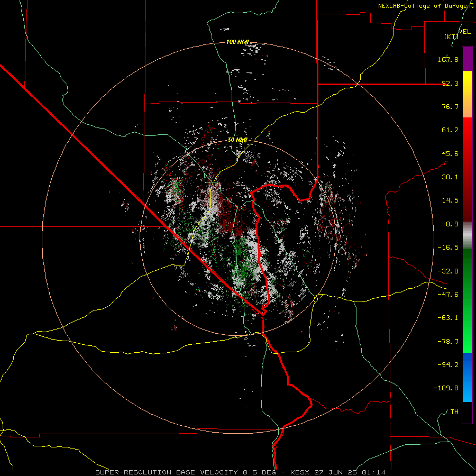Click the -0.9 legend value

pos(450,224)
